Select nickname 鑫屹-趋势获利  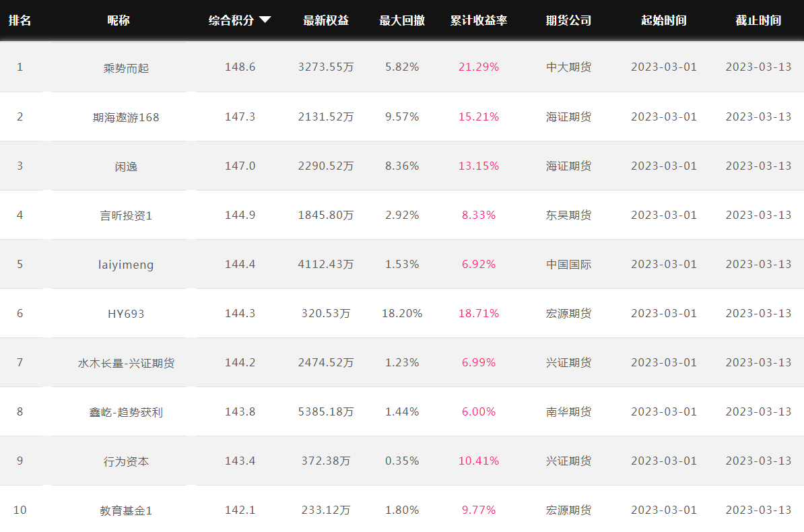click(126, 412)
